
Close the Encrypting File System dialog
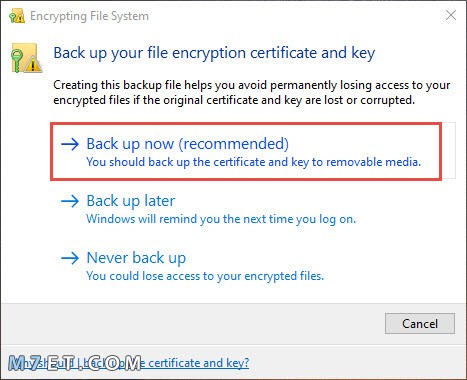451,15
